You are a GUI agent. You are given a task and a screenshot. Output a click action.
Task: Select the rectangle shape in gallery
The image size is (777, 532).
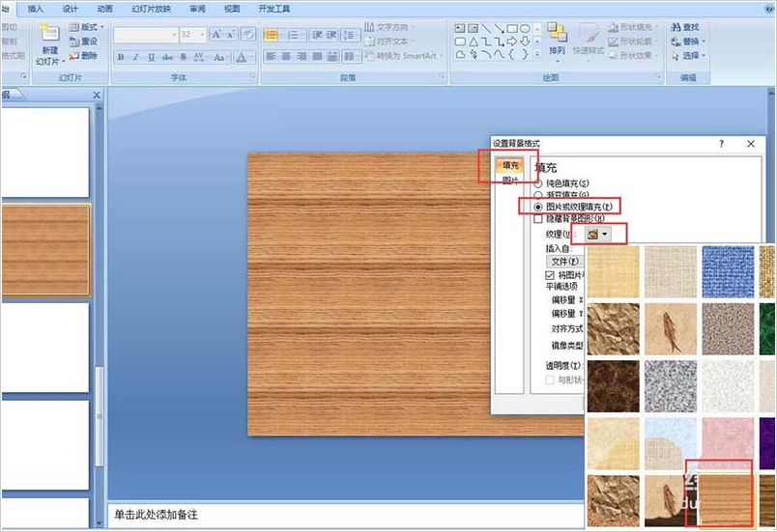[512, 29]
